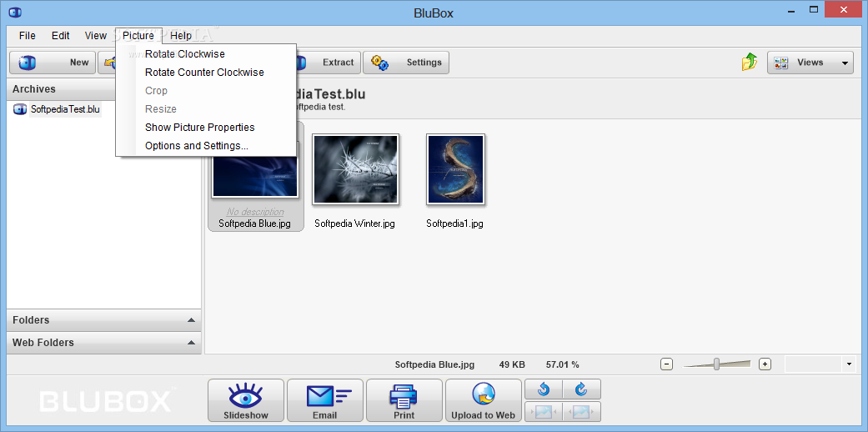Image resolution: width=868 pixels, height=432 pixels.
Task: Click the New archive button
Action: click(53, 63)
